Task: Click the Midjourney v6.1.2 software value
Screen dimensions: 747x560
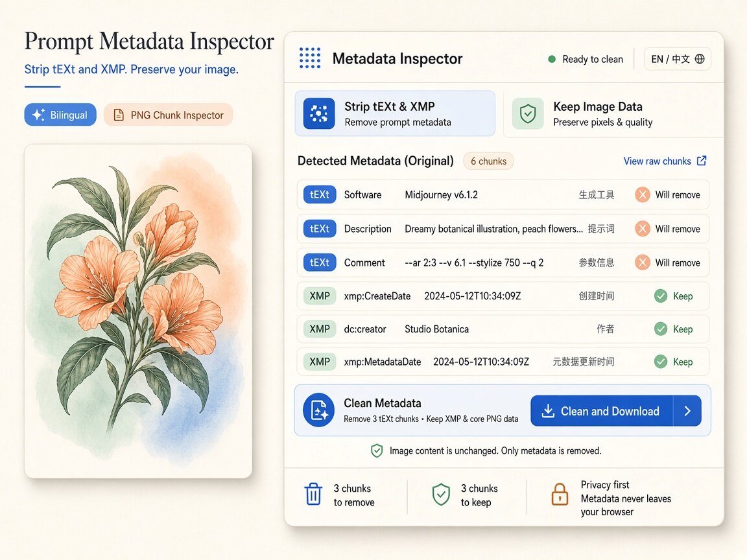Action: (x=441, y=194)
